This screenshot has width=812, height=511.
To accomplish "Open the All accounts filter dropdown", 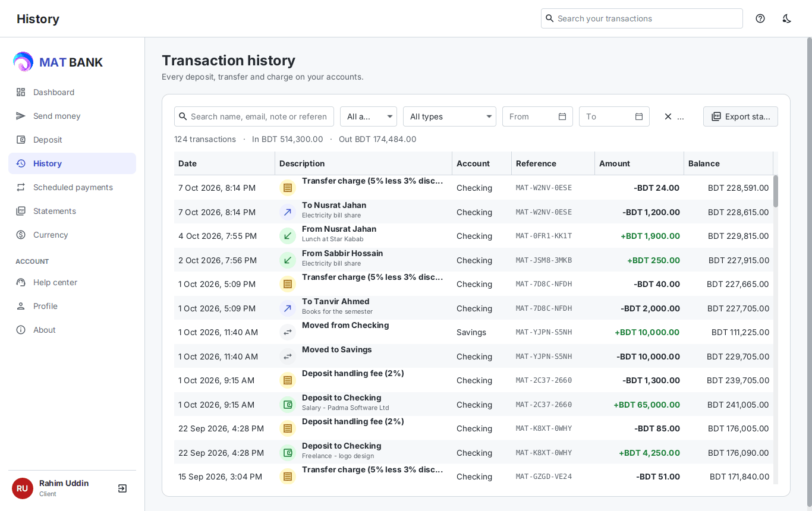I will tap(369, 116).
